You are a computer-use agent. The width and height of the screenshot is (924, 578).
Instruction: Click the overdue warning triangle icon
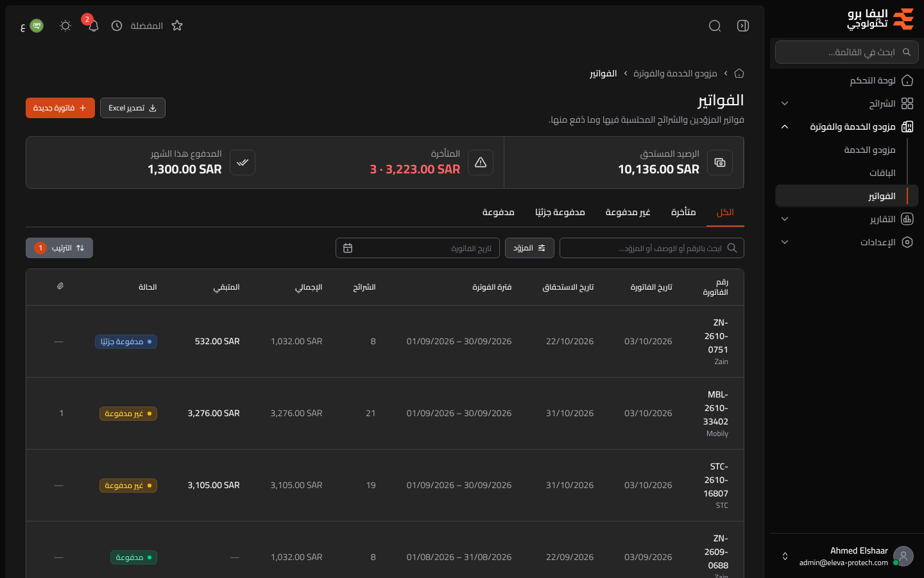(x=481, y=162)
